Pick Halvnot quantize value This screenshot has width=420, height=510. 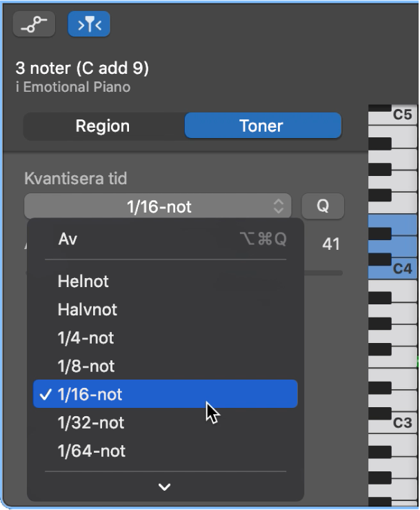click(x=87, y=310)
